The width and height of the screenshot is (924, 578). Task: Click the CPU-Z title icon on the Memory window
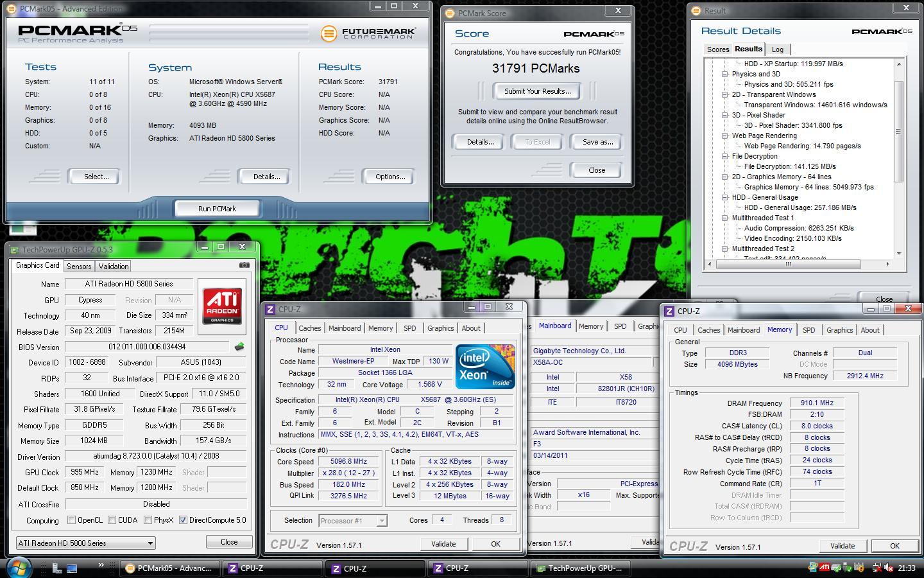point(669,311)
